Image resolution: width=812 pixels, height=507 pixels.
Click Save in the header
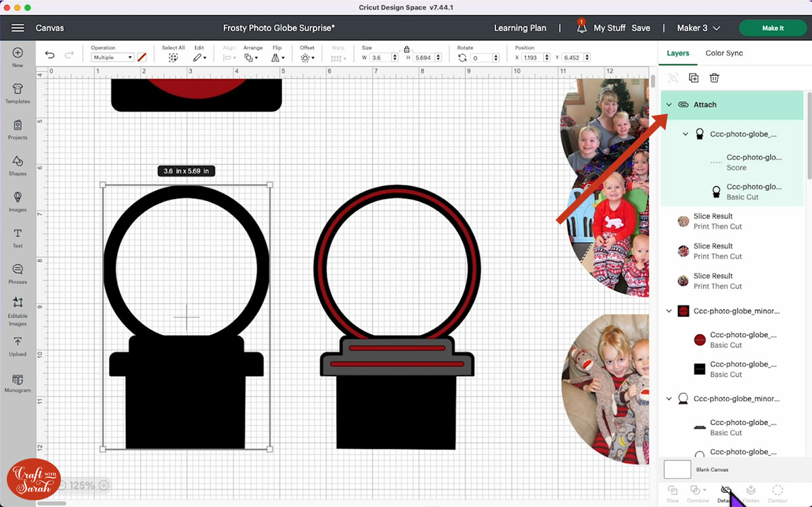640,28
